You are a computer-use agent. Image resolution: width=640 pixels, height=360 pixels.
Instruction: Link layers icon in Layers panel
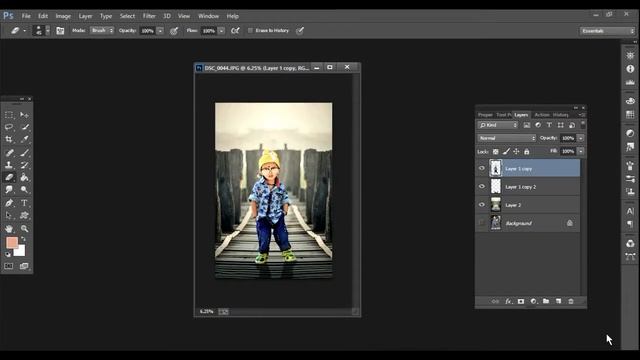pyautogui.click(x=495, y=301)
